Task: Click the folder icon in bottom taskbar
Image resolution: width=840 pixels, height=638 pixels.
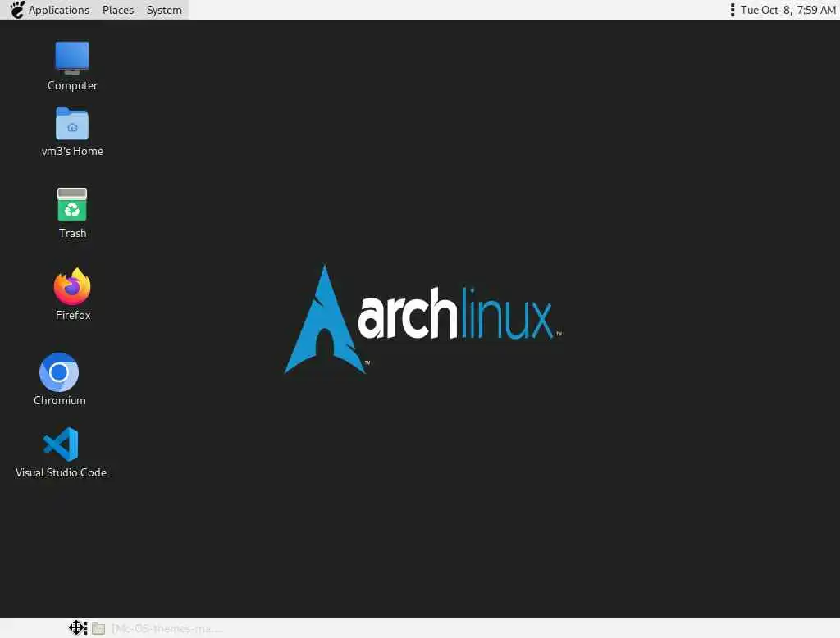Action: 98,628
